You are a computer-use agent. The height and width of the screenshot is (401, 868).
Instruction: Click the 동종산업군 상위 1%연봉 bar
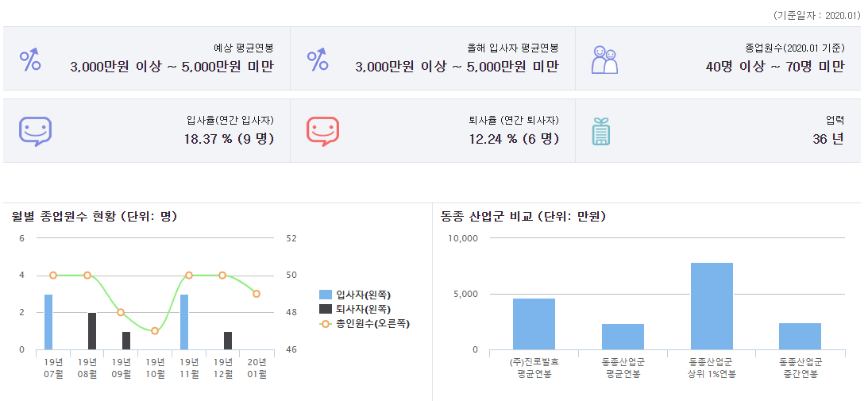pyautogui.click(x=712, y=307)
